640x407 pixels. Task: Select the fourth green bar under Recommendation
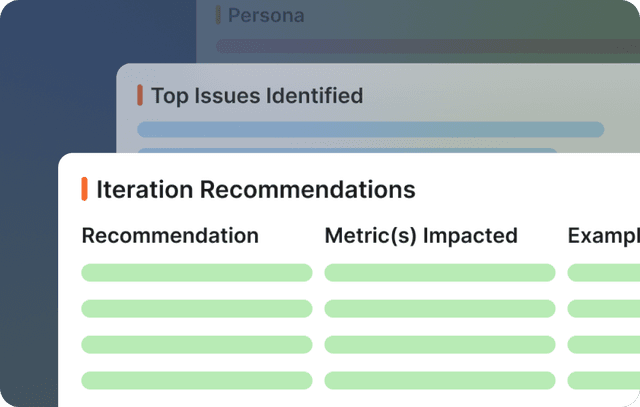(196, 380)
